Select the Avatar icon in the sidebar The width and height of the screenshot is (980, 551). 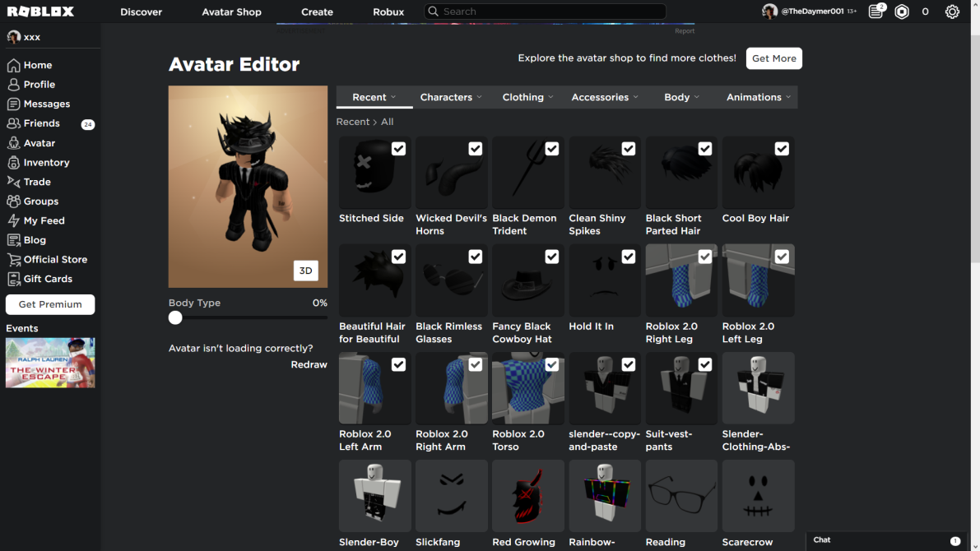tap(13, 143)
